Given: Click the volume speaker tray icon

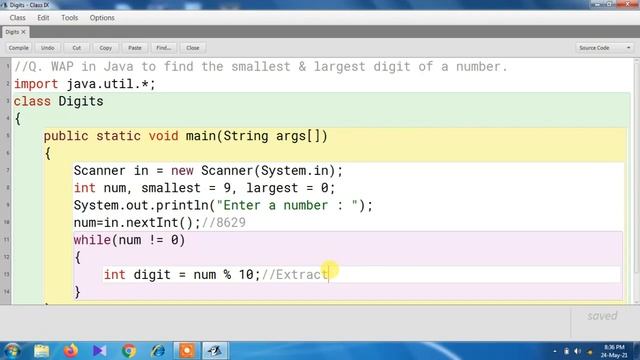Looking at the screenshot, I should click(577, 351).
